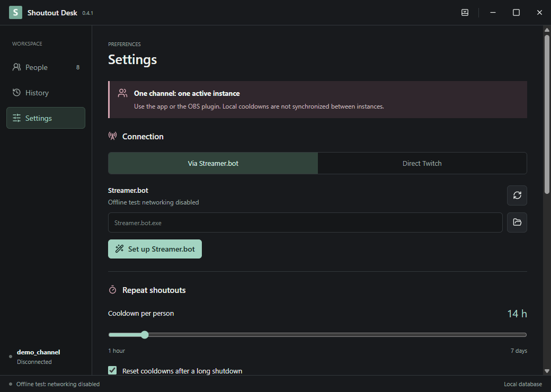Viewport: 551px width, 392px height.
Task: Click the Settings sliders icon in sidebar
Action: point(16,118)
